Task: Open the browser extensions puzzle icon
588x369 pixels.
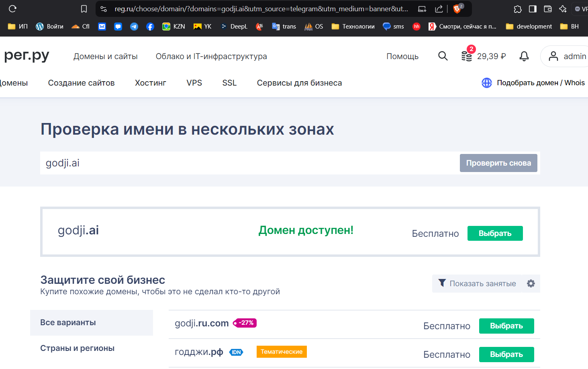Action: pos(518,9)
